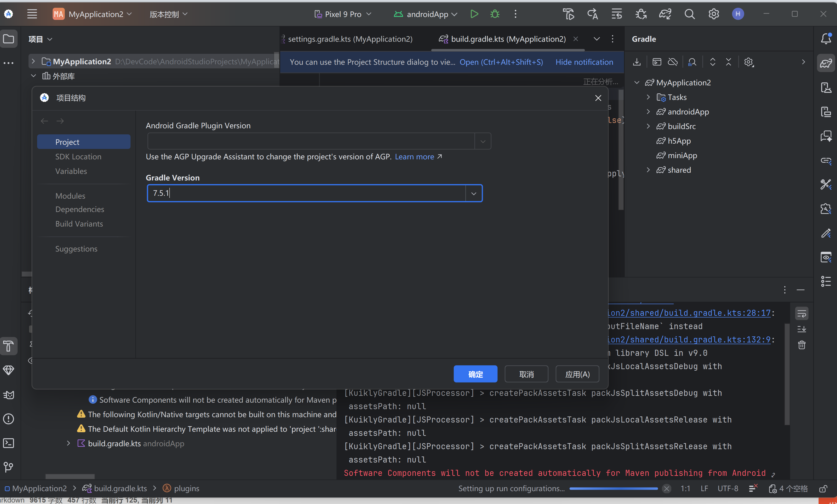Toggle read-only lock icon in status bar
This screenshot has height=504, width=837.
823,488
